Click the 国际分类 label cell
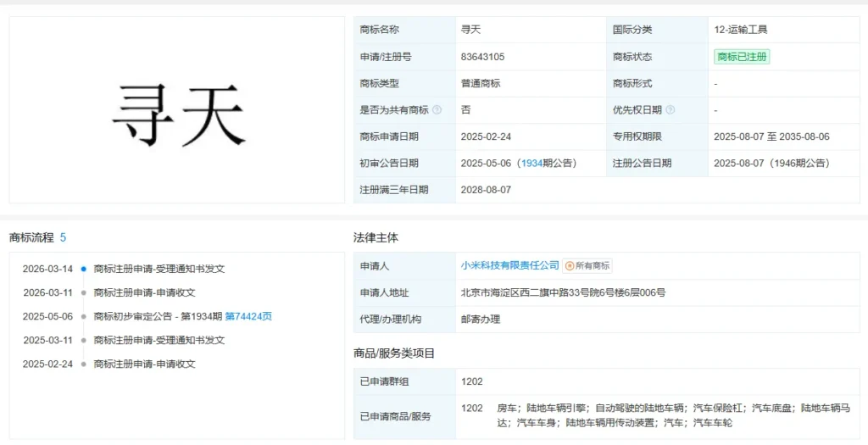The height and width of the screenshot is (445, 868). click(x=657, y=30)
